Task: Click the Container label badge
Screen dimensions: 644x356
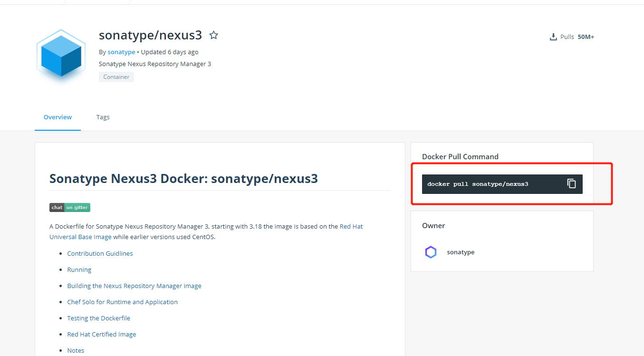Action: point(116,77)
